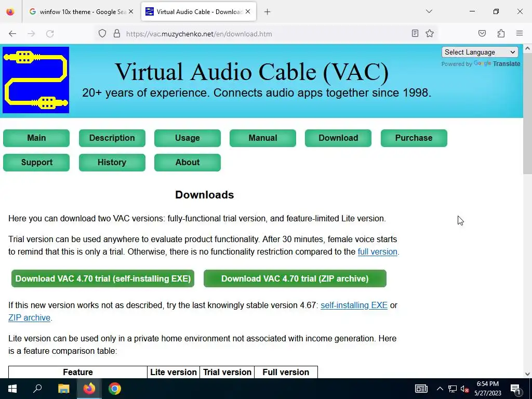The image size is (532, 399).
Task: Open the News and interests taskbar icon
Action: point(421,389)
